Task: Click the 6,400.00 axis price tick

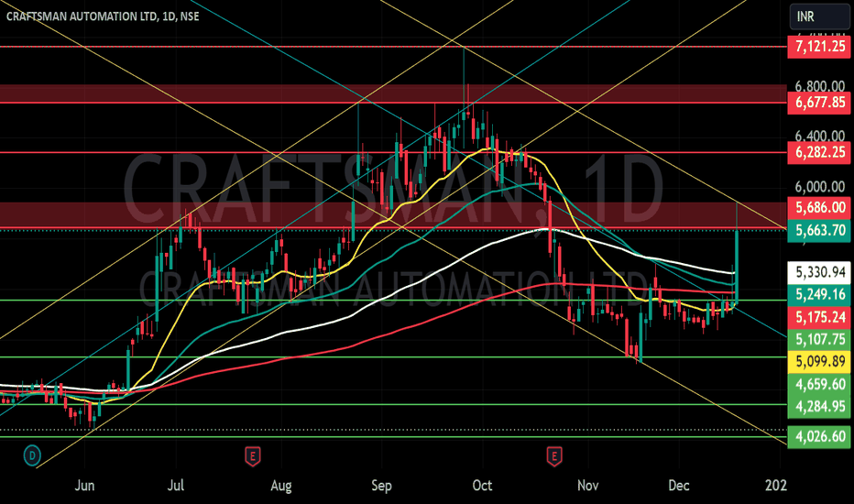Action: click(x=820, y=136)
